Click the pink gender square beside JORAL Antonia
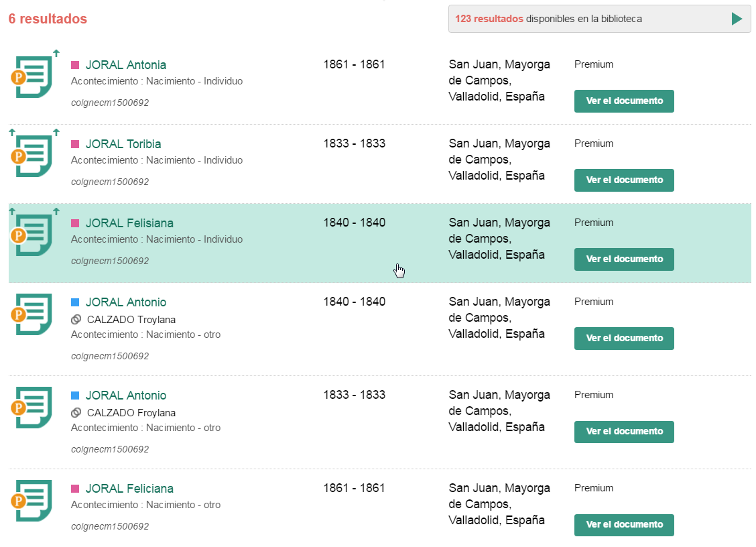 75,65
